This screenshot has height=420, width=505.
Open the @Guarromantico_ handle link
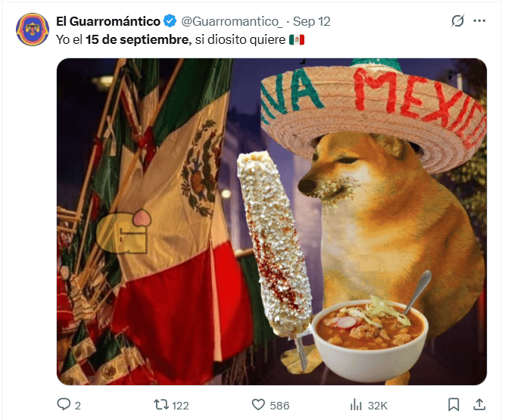pyautogui.click(x=232, y=21)
